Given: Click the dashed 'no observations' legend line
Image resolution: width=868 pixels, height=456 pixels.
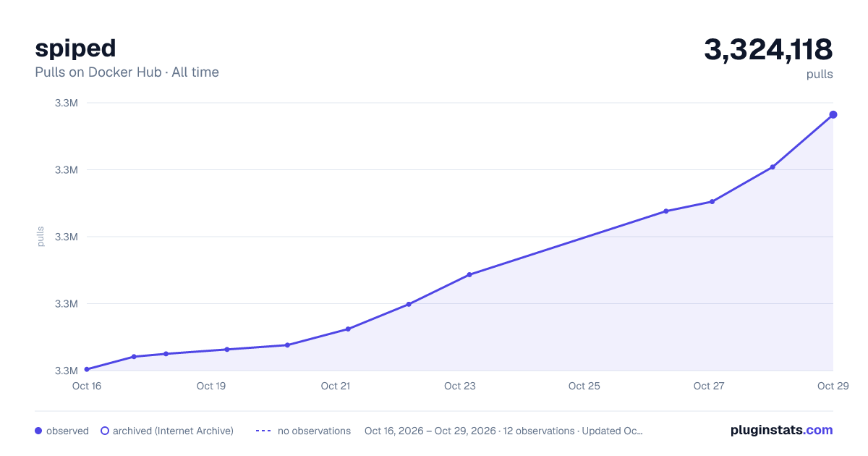Looking at the screenshot, I should [x=263, y=431].
